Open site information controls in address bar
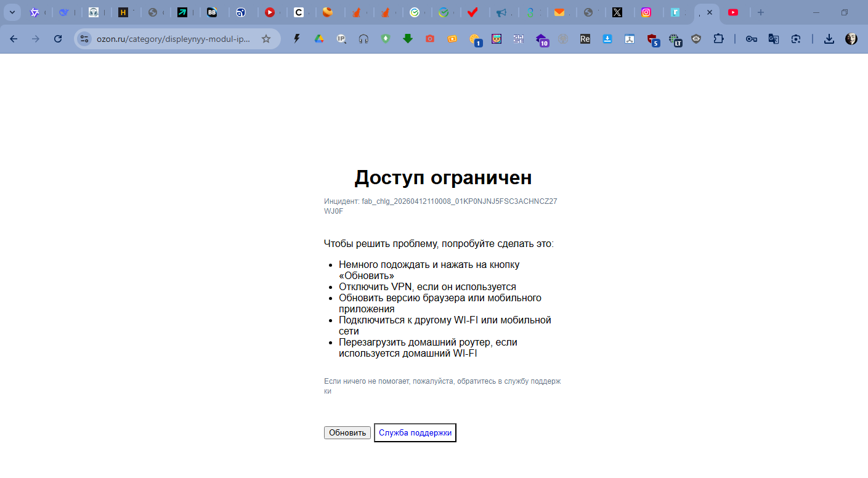The width and height of the screenshot is (868, 478). [x=84, y=39]
